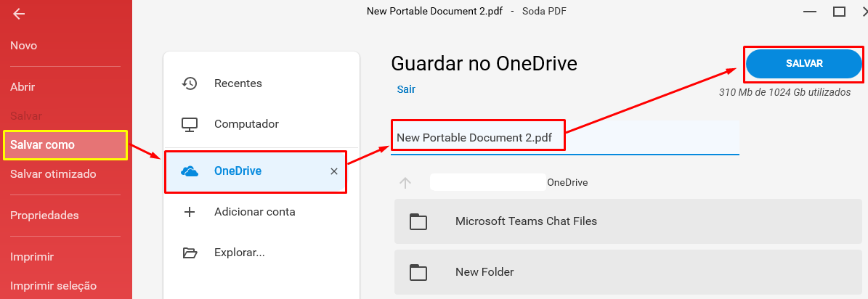Click the OneDrive breadcrumb path text
Screen dimensions: 868x299
[567, 182]
